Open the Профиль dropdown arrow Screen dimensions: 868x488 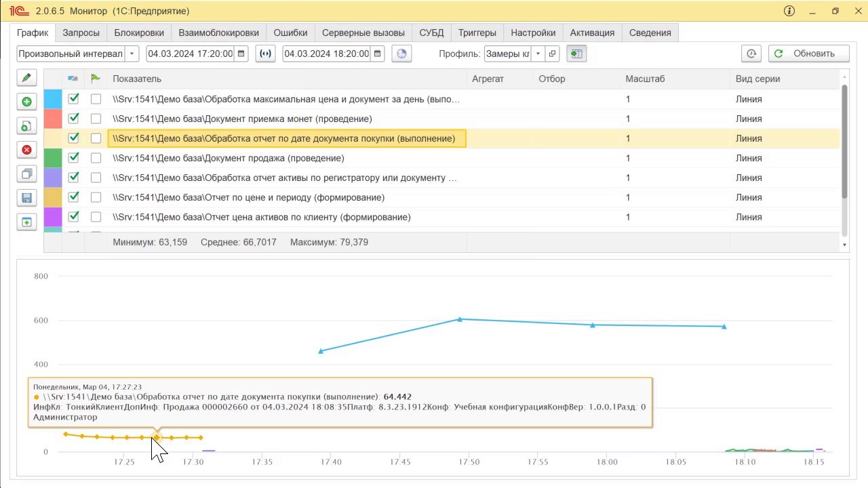coord(538,54)
